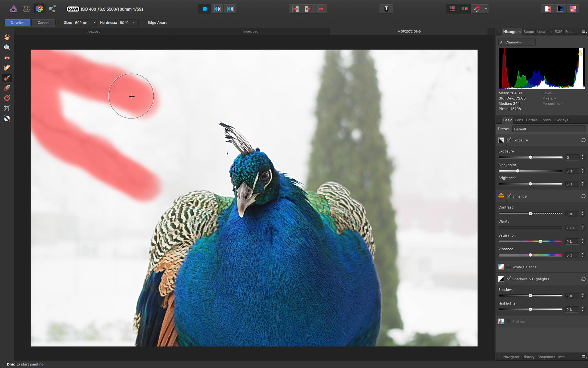The image size is (588, 368).
Task: Click the Develop button
Action: pos(18,22)
